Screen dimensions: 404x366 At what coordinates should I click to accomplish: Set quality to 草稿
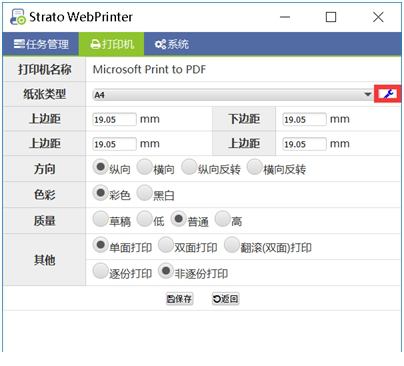[100, 219]
